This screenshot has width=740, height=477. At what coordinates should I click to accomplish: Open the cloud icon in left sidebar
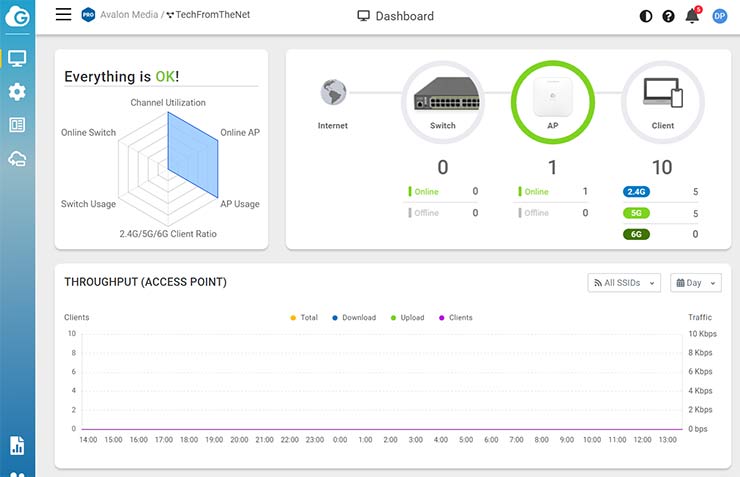(x=17, y=158)
